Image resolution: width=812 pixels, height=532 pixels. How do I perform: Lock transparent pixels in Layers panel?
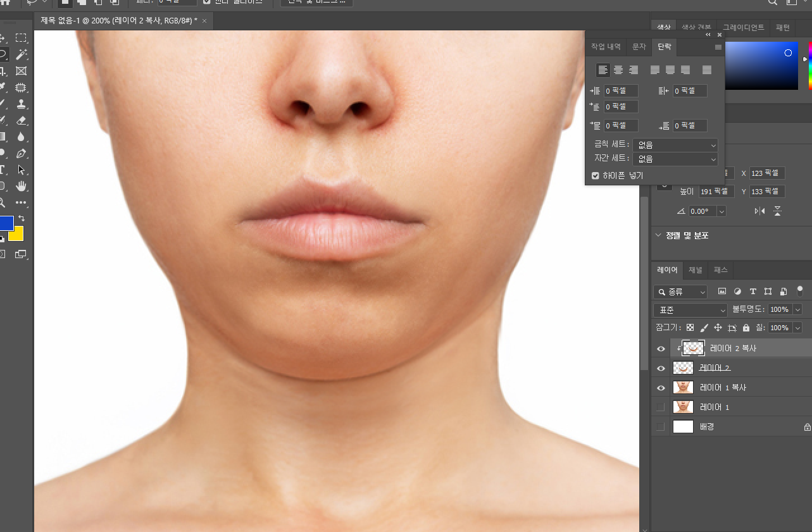[x=690, y=328]
